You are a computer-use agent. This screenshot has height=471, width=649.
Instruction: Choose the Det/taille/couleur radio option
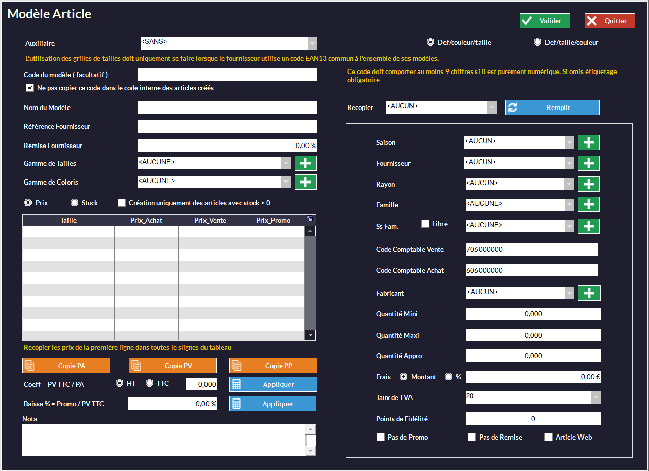pos(537,42)
